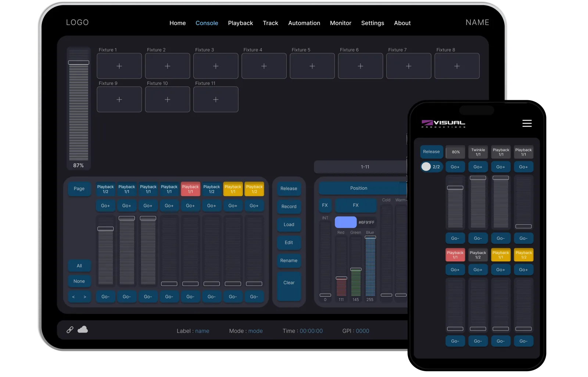The image size is (588, 377).
Task: Add a fixture in the Fixture 2 slot
Action: [168, 66]
